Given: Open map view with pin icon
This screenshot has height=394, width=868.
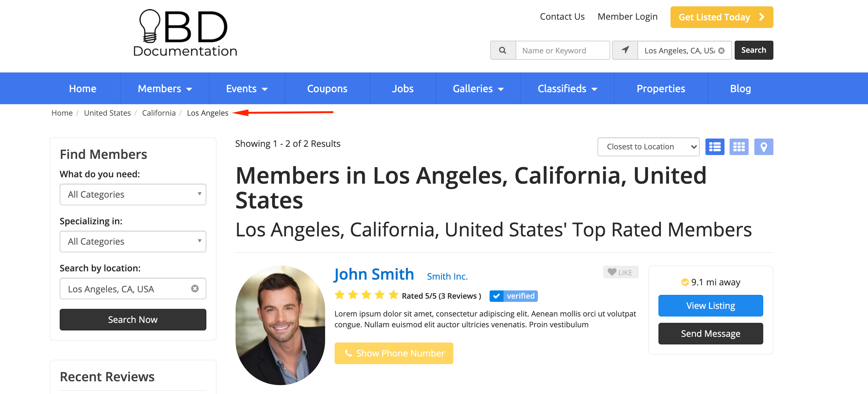Looking at the screenshot, I should coord(763,147).
